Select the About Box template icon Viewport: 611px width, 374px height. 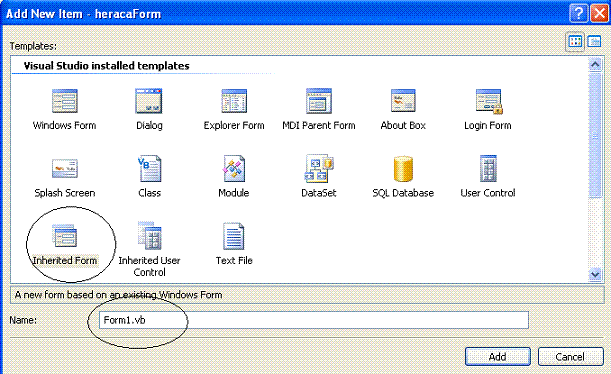[403, 101]
